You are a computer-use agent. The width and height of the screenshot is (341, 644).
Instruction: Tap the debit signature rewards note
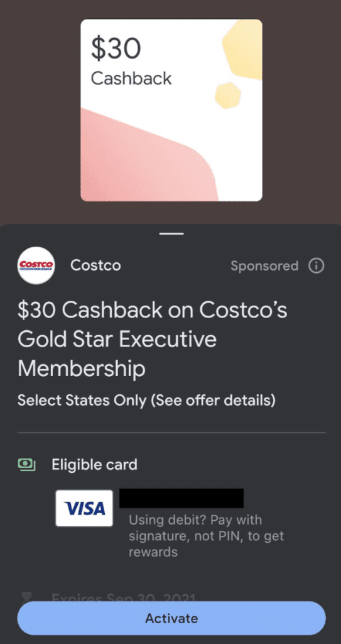click(x=207, y=536)
